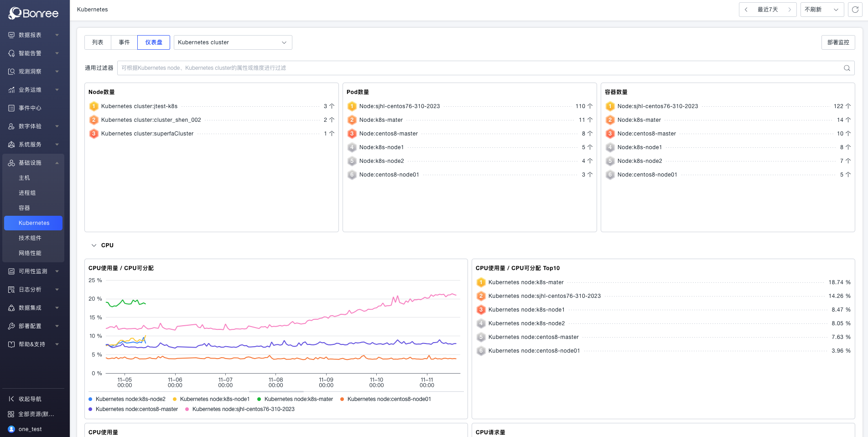The height and width of the screenshot is (437, 868).
Task: Switch to the List (列表) tab
Action: coord(98,42)
